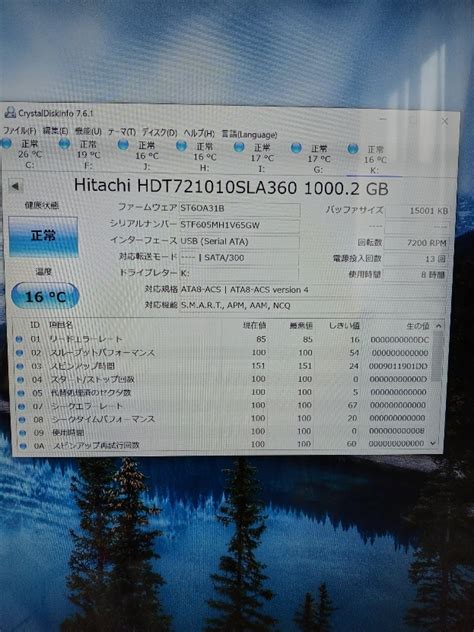The image size is (474, 632).
Task: Click the power on count value 13 回
Action: 415,259
